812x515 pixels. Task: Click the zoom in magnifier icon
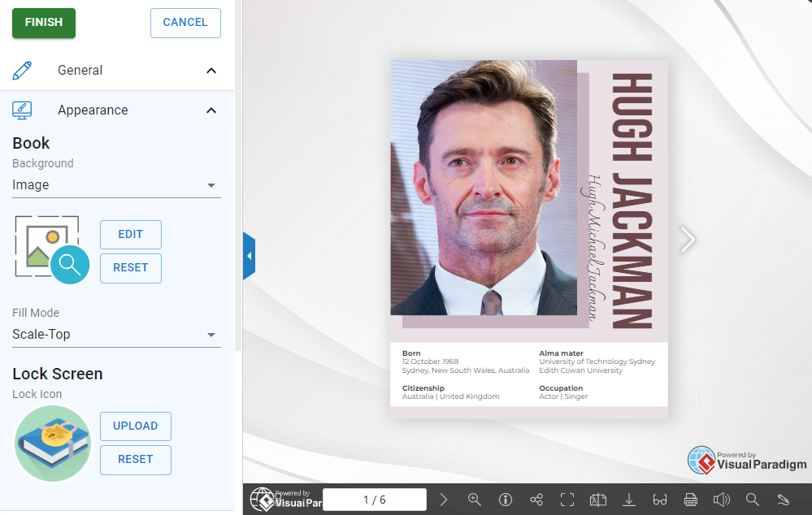[x=475, y=500]
